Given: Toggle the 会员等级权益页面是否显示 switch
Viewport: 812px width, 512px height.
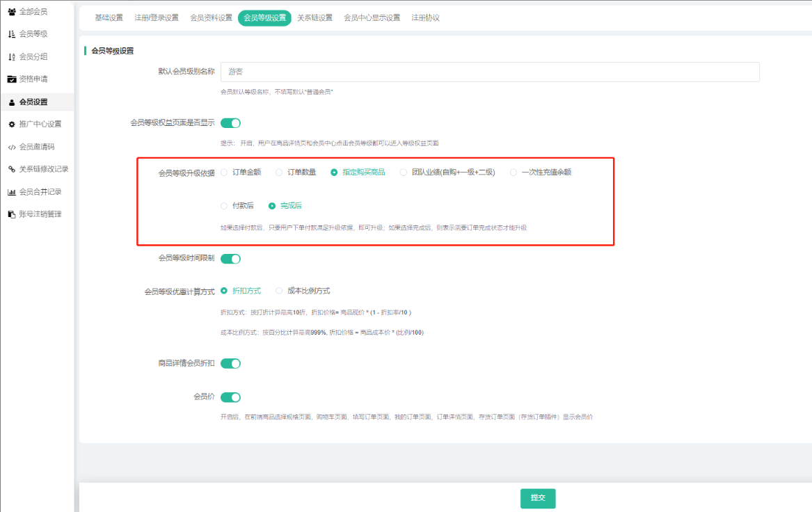Looking at the screenshot, I should tap(230, 123).
